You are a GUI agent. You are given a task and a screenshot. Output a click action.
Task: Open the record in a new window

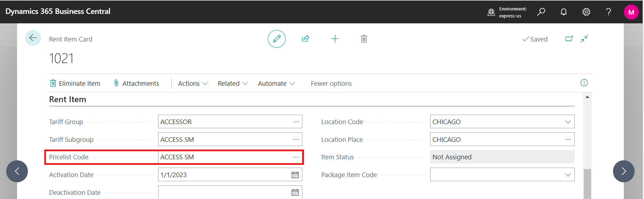(569, 39)
